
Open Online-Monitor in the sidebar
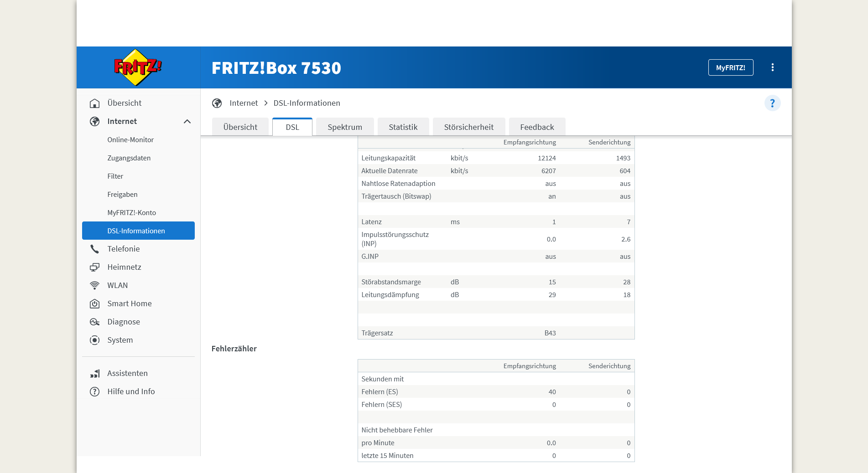pyautogui.click(x=130, y=140)
